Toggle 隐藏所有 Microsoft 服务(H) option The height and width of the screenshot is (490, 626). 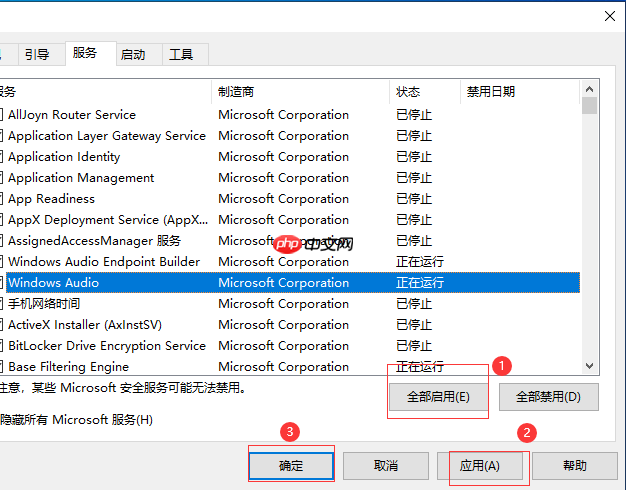[76, 420]
